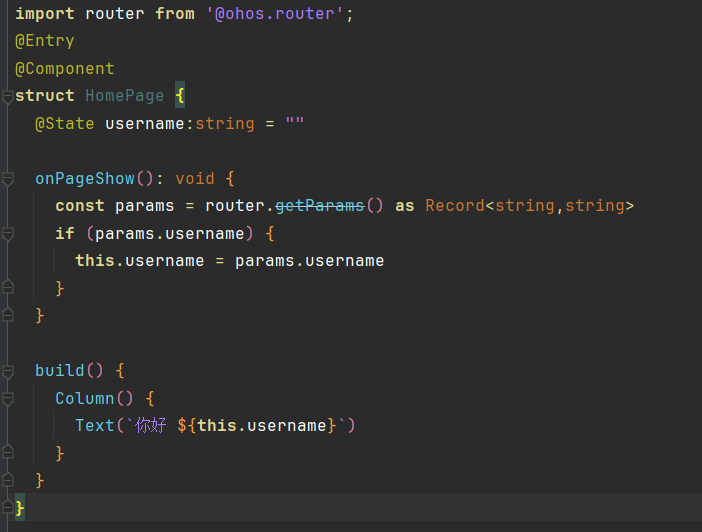Click the '@ohos.router' import path string
Screen dimensions: 702x532
pos(274,14)
